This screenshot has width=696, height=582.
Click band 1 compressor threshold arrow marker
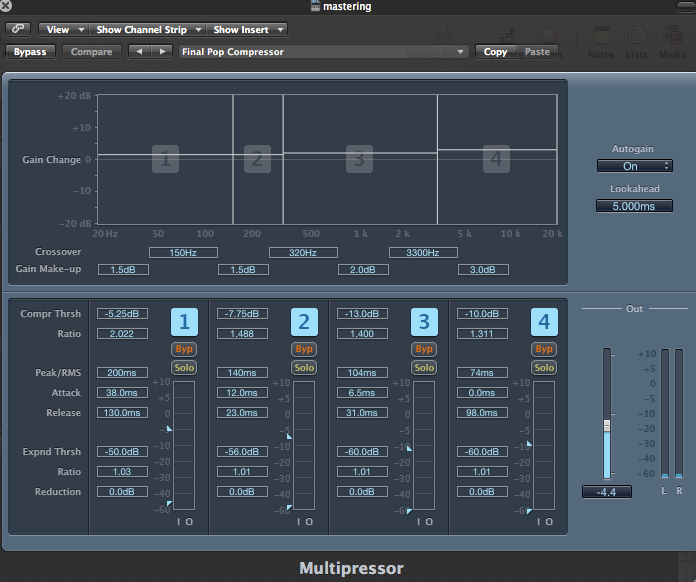coord(169,428)
